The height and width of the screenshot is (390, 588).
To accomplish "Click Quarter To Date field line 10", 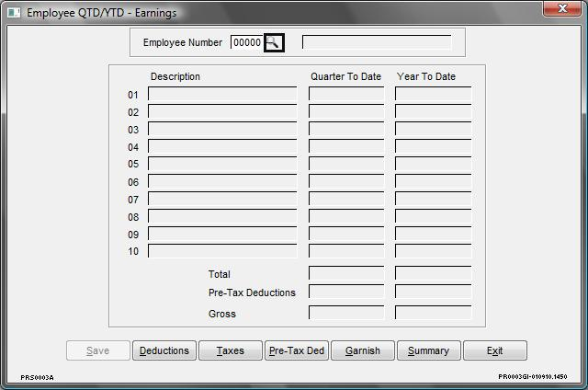I will pos(346,251).
